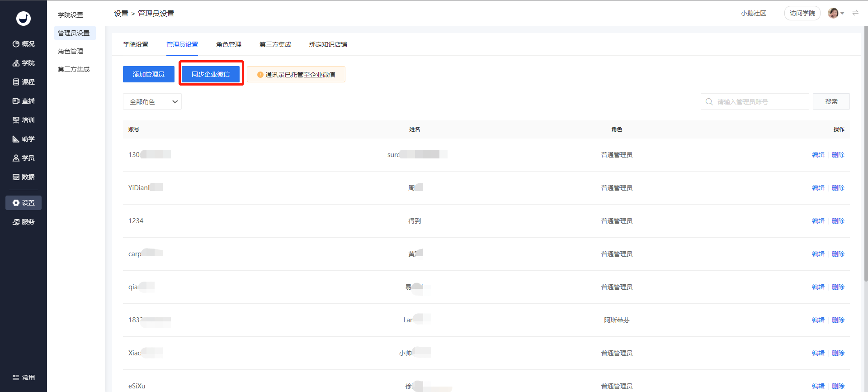Select the 培训 training sidebar item
Viewport: 868px width, 392px height.
[24, 120]
